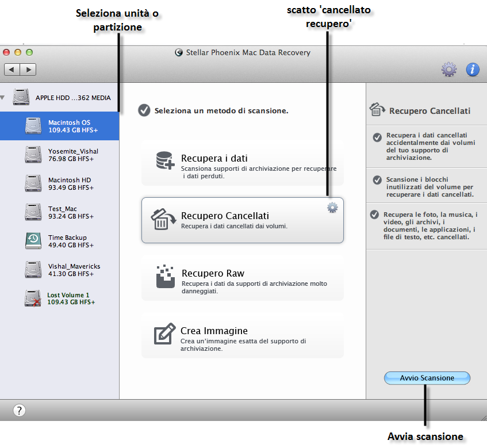Select the Time Backup volume
Screen dimensions: 487x448
60,241
